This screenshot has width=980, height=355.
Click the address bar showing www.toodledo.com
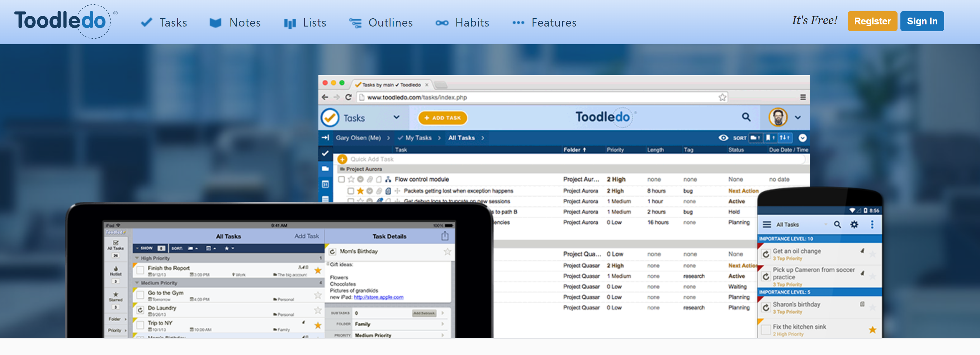[x=543, y=97]
